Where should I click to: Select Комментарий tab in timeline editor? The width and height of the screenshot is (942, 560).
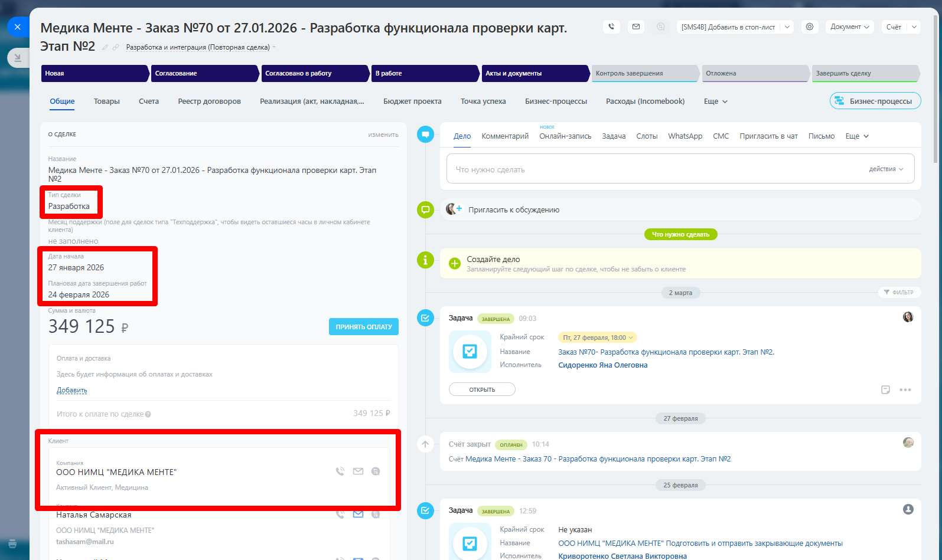point(505,136)
